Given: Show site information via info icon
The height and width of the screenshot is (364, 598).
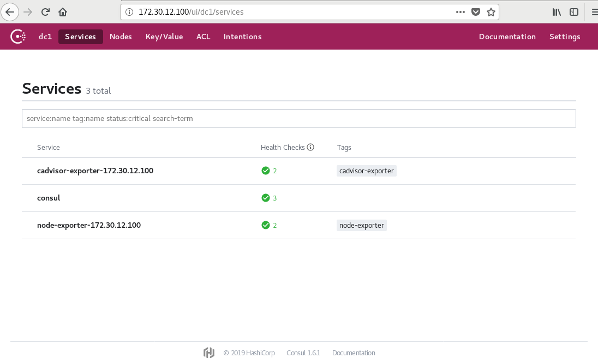Looking at the screenshot, I should (x=129, y=12).
